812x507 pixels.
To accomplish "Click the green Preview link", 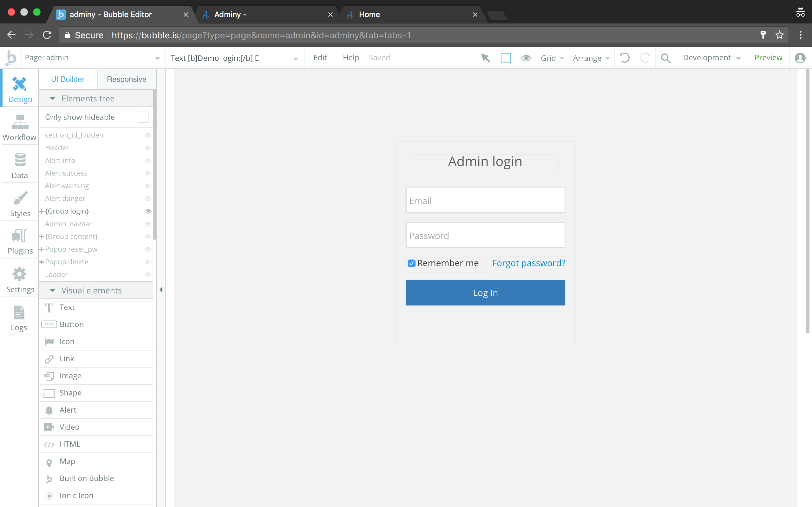I will pyautogui.click(x=768, y=58).
